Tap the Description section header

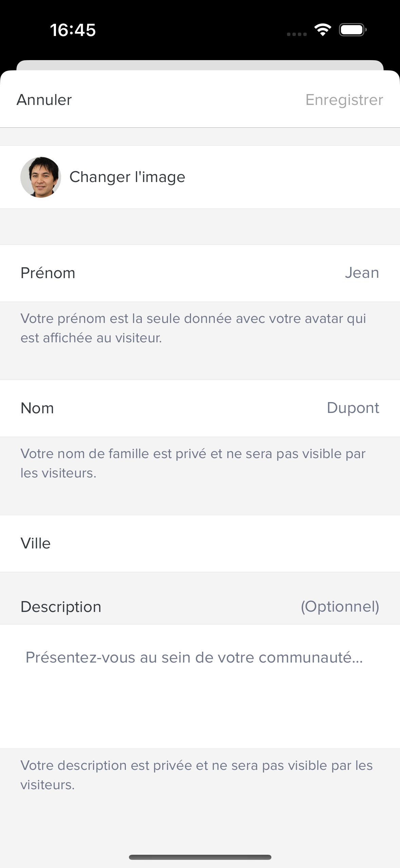pos(61,607)
